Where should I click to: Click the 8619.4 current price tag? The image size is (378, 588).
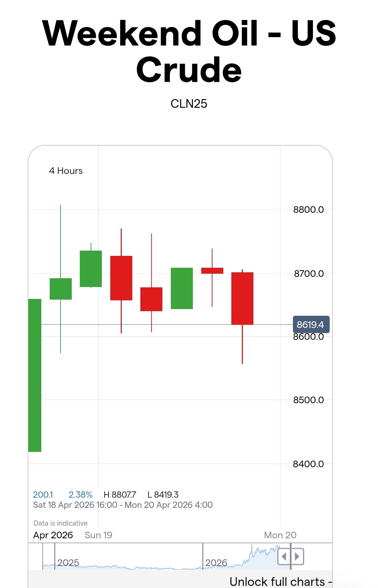pyautogui.click(x=311, y=324)
